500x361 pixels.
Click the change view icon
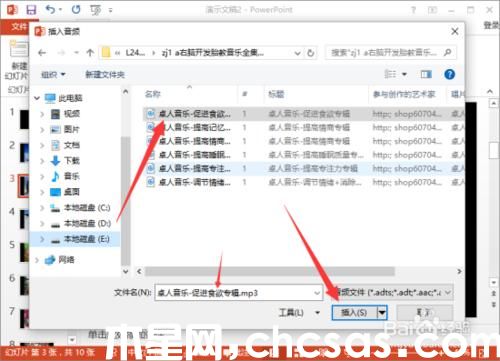pyautogui.click(x=390, y=74)
